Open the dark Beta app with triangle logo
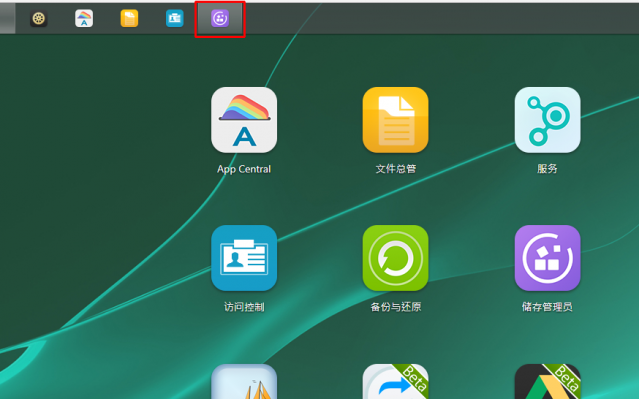 coord(547,381)
